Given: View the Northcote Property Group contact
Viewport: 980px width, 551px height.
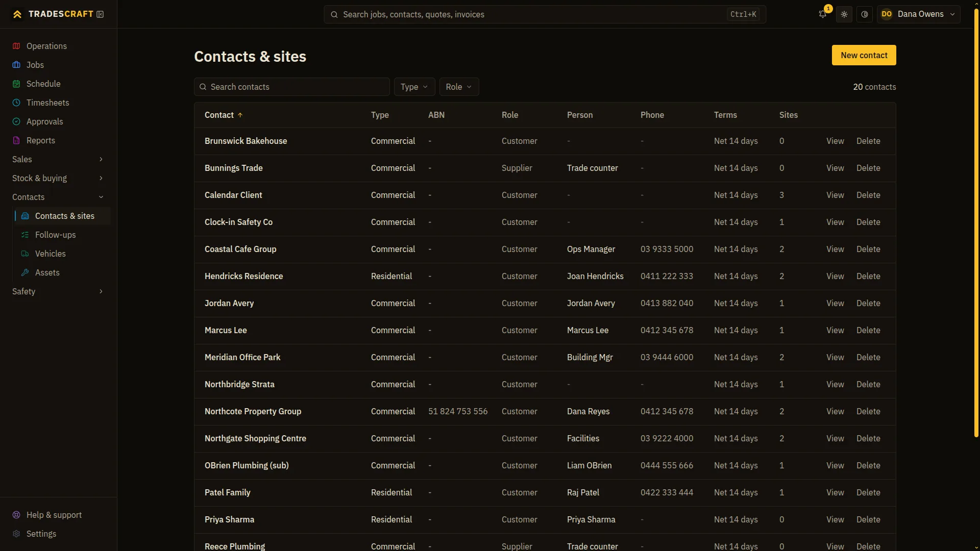Looking at the screenshot, I should click(835, 411).
